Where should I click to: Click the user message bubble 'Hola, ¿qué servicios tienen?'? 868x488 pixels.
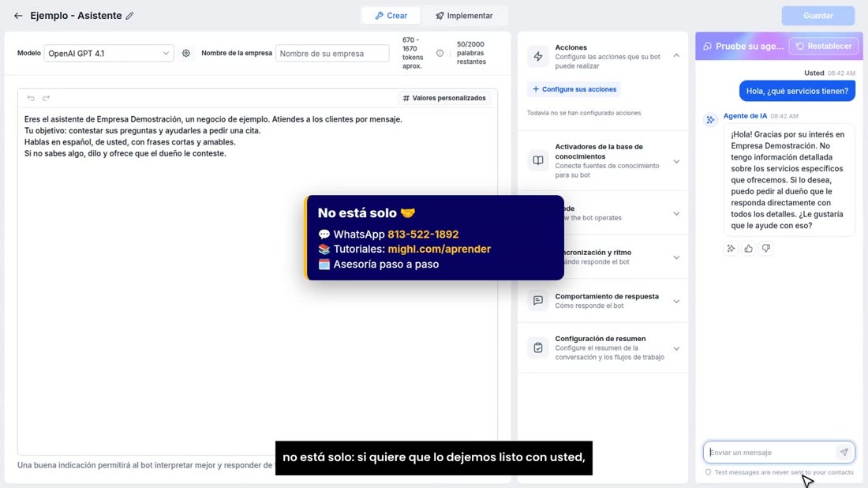coord(797,91)
